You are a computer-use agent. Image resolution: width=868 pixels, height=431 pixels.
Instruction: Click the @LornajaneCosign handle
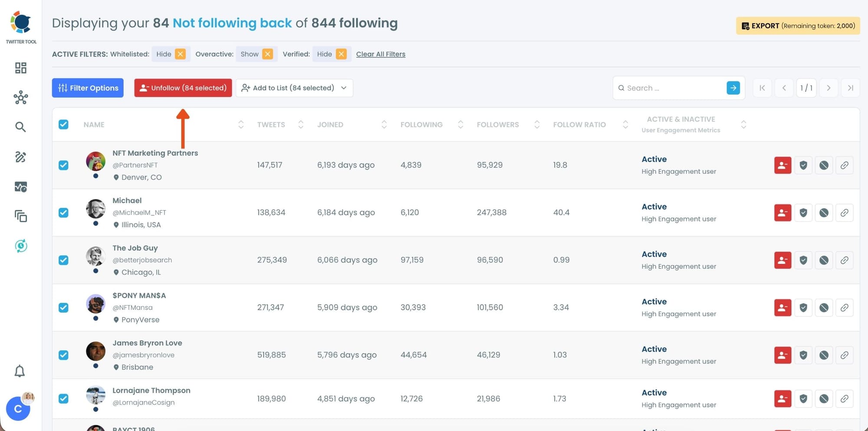[144, 402]
